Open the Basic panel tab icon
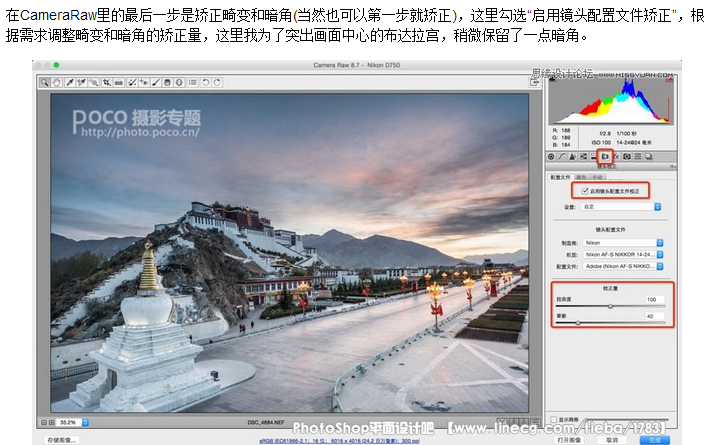This screenshot has height=445, width=716. (551, 157)
